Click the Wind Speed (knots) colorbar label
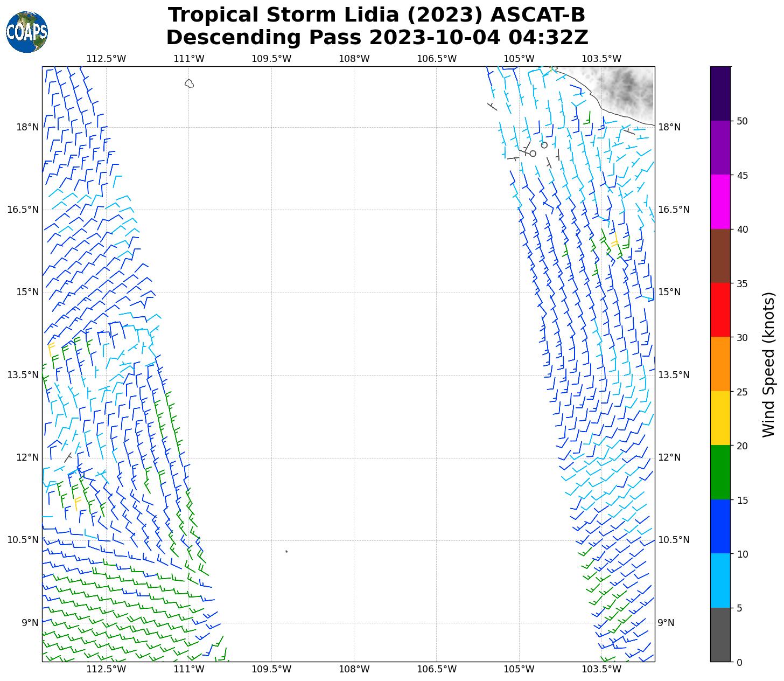This screenshot has height=681, width=784. pos(769,364)
